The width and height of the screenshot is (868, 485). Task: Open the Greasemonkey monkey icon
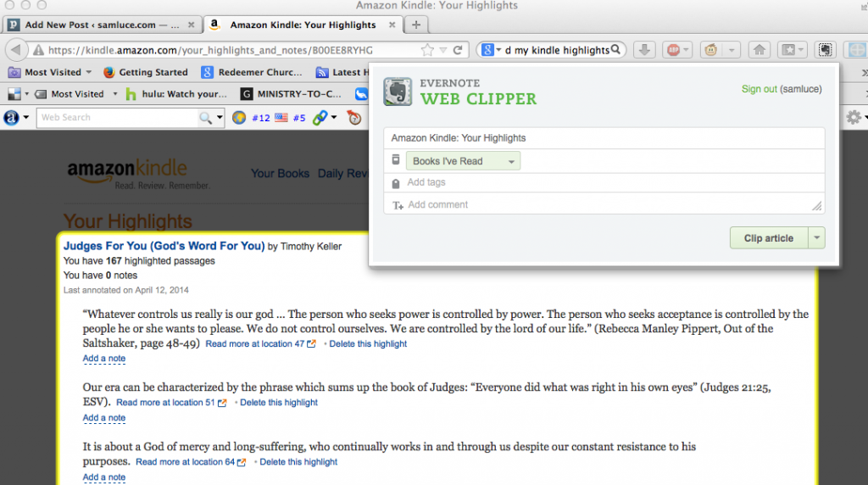pyautogui.click(x=711, y=50)
